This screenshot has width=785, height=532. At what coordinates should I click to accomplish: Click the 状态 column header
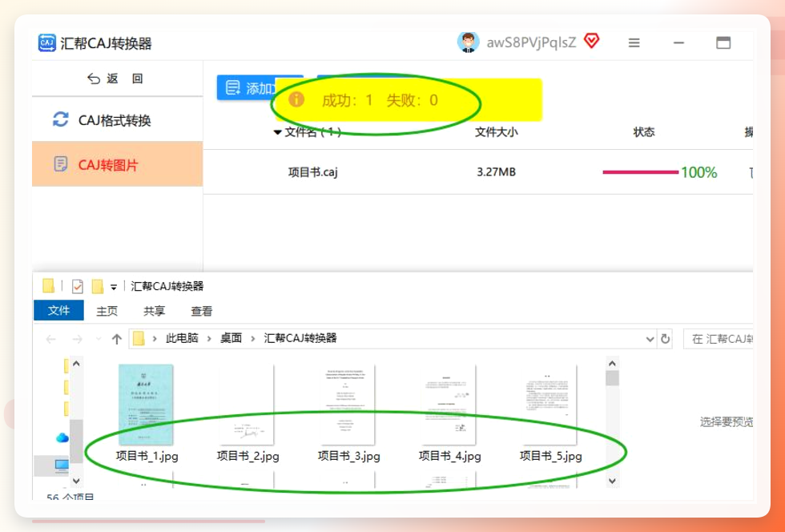(644, 132)
